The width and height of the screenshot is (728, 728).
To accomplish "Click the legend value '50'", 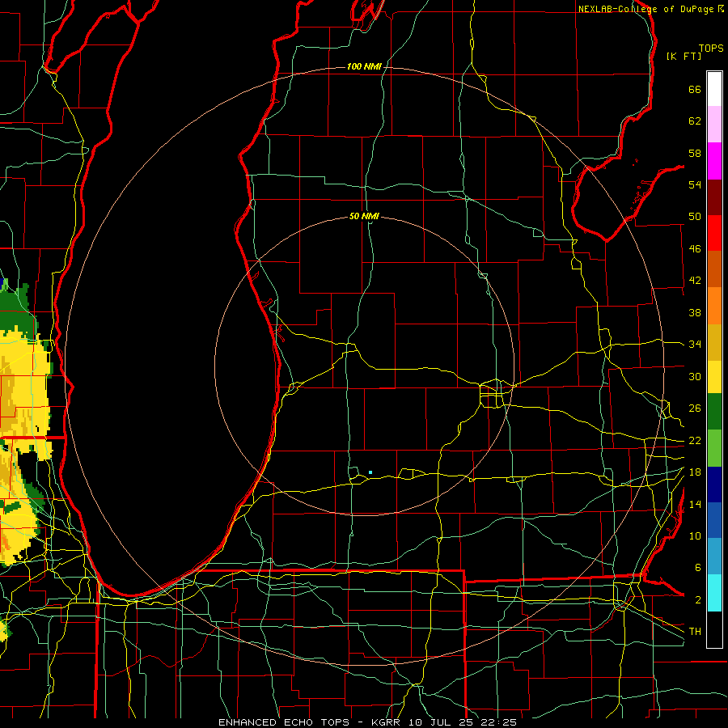I will coord(695,216).
